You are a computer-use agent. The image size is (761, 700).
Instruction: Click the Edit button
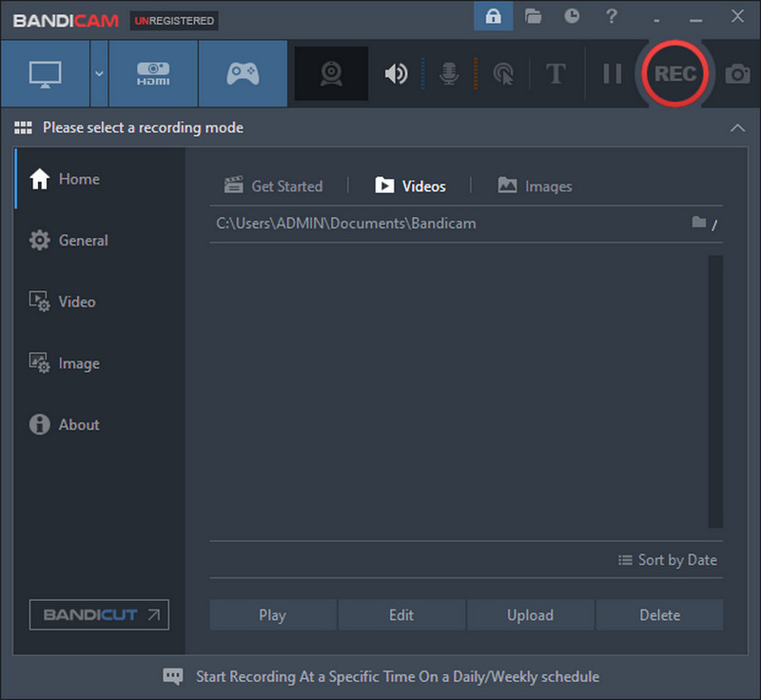click(x=401, y=615)
